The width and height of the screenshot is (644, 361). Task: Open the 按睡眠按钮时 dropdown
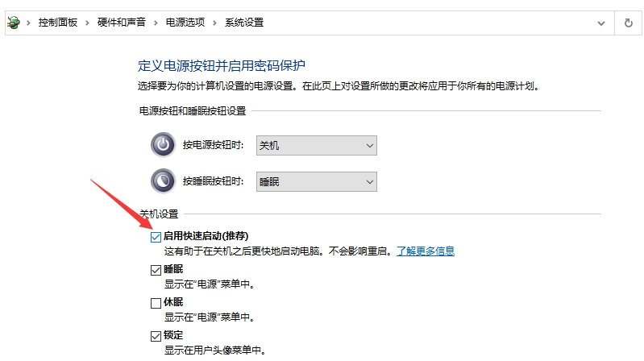[316, 182]
